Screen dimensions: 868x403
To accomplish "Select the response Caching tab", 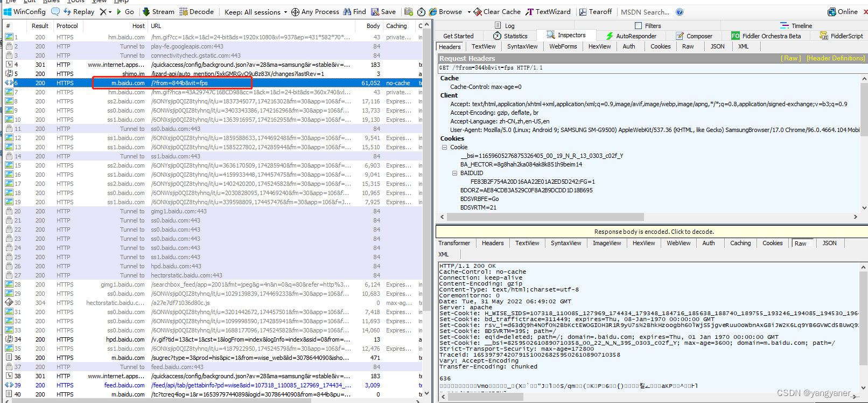I will pyautogui.click(x=740, y=243).
